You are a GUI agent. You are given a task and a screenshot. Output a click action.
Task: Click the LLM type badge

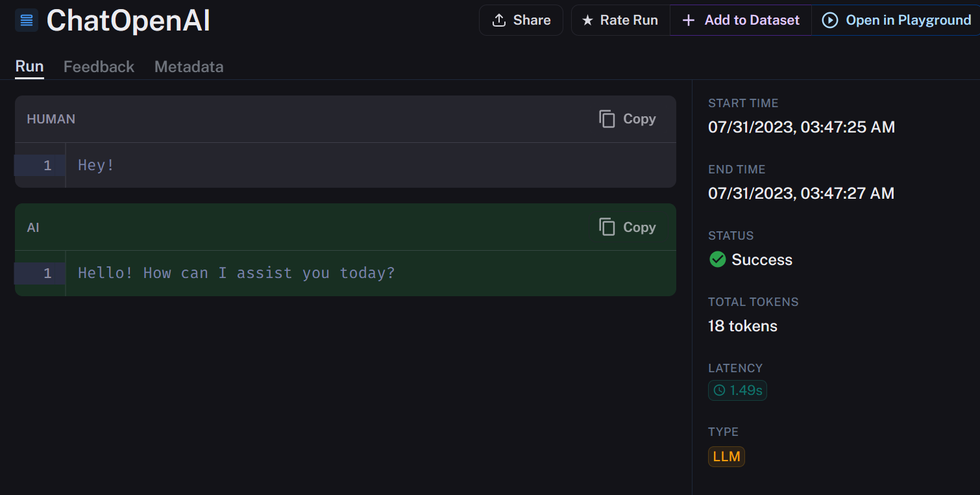pos(726,457)
